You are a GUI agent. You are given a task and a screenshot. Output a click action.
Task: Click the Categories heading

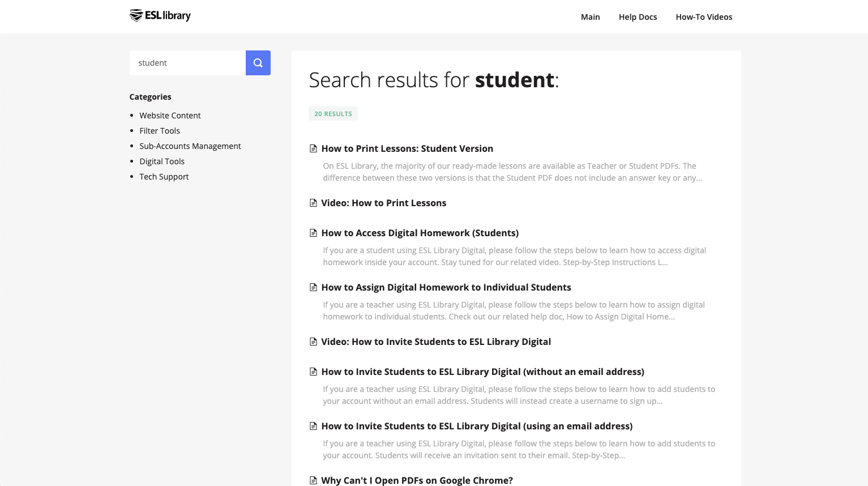pos(150,97)
